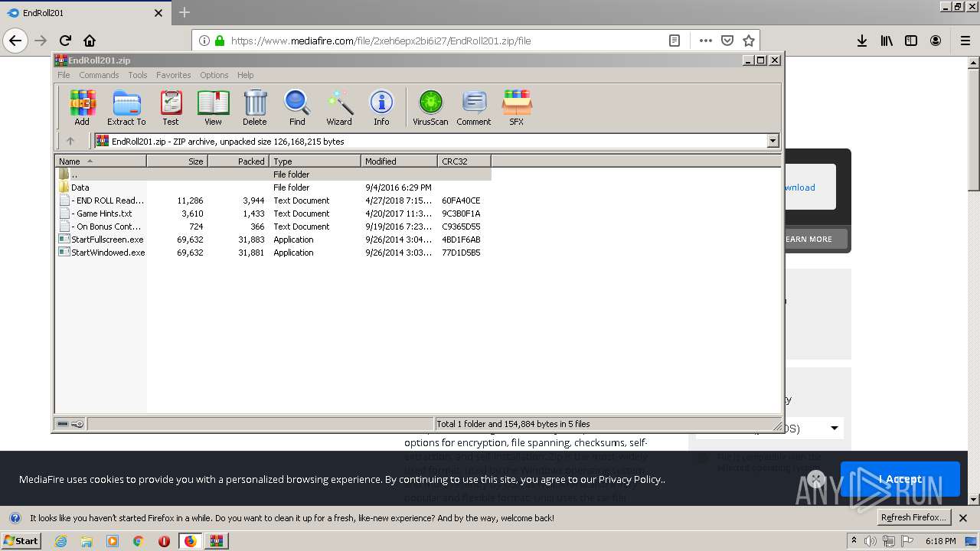Viewport: 980px width, 551px height.
Task: Click the Privacy Policy link
Action: [630, 479]
